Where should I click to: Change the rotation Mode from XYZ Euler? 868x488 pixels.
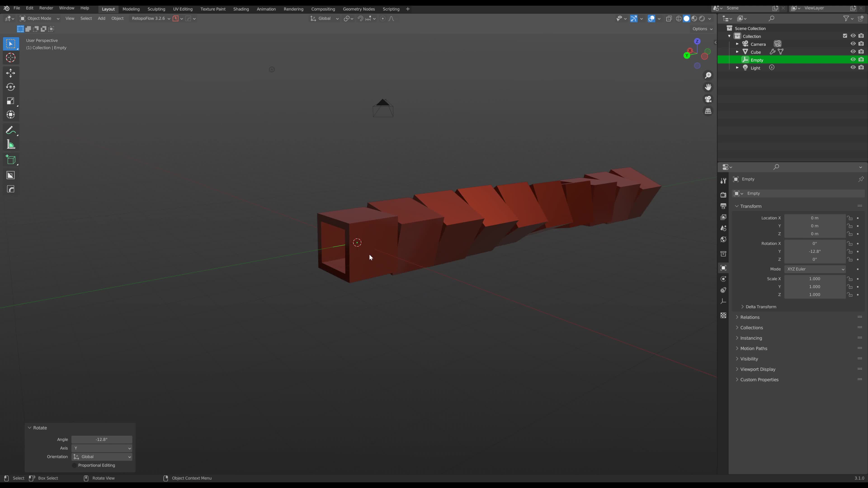[x=815, y=269]
